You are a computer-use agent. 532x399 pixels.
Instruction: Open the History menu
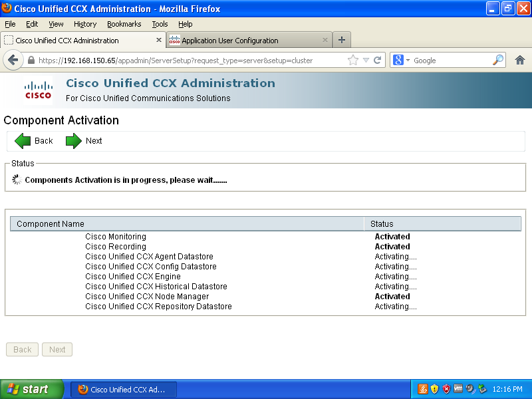tap(85, 24)
